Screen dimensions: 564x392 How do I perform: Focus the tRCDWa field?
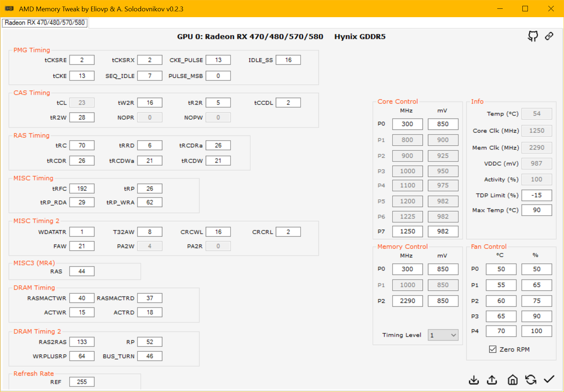coord(150,161)
